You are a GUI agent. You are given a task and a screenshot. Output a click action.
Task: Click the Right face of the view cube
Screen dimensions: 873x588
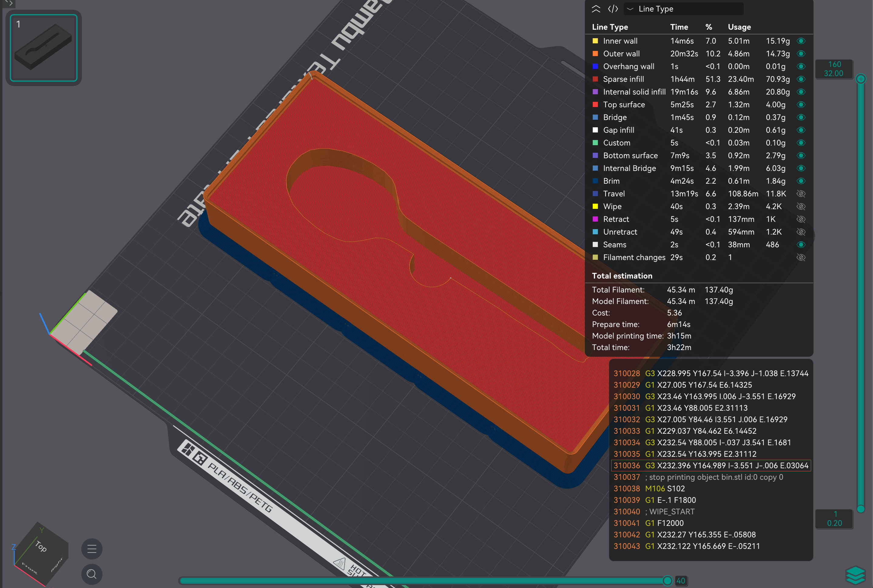[57, 566]
